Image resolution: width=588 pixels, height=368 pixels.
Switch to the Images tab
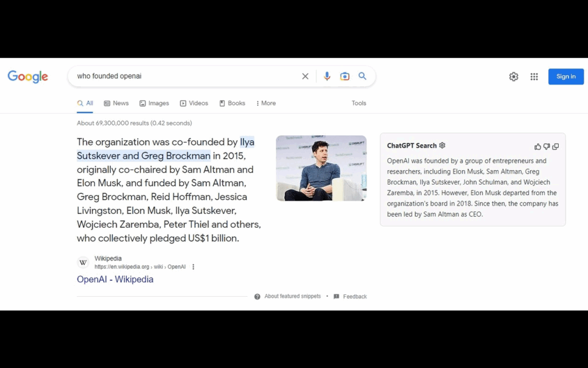pos(154,103)
